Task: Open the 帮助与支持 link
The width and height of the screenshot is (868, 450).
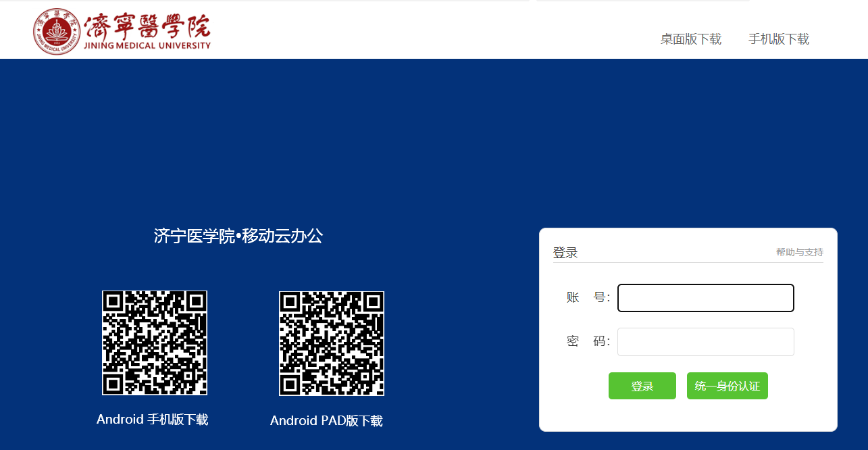Action: click(800, 252)
